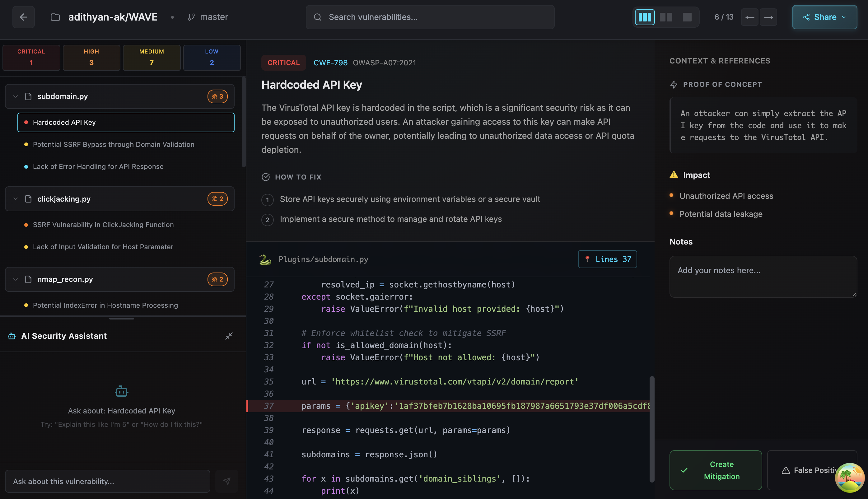Click the Search vulnerabilities field
The height and width of the screenshot is (499, 868).
430,17
